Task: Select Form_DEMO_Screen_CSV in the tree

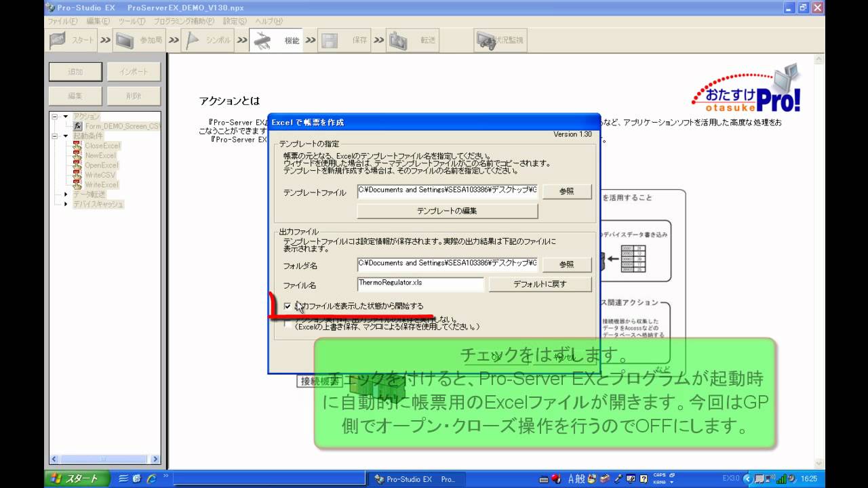Action: pos(123,126)
